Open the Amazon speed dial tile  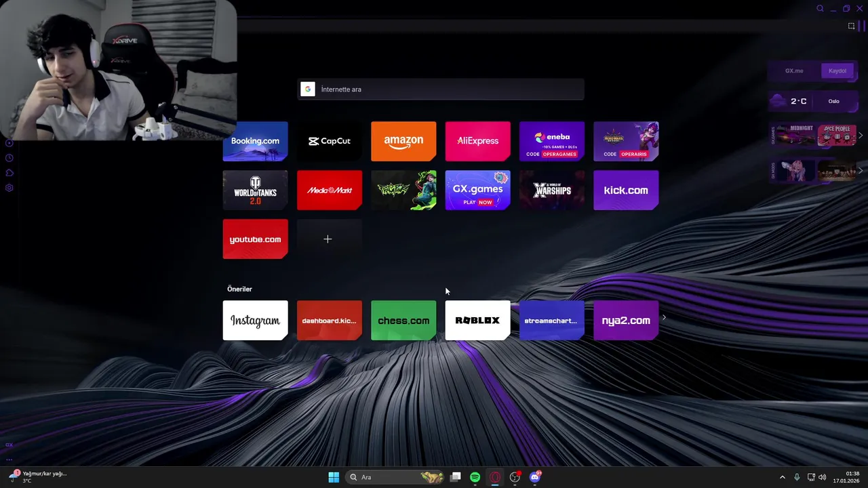tap(403, 141)
